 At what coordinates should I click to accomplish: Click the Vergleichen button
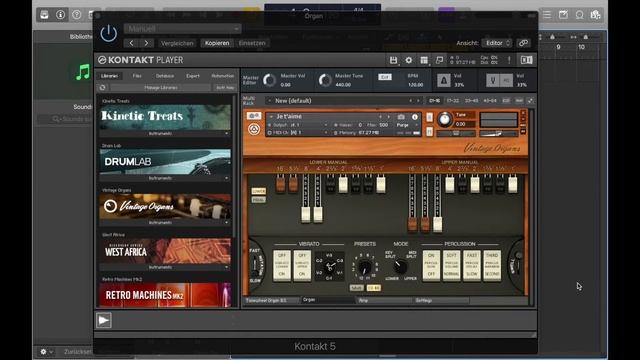(177, 43)
